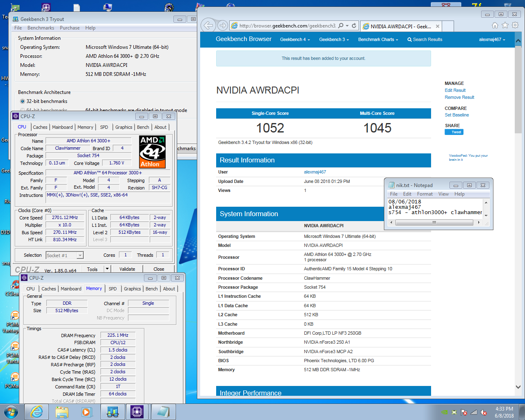Expand Benchmark Charts dropdown
This screenshot has height=420, width=525.
click(x=378, y=40)
